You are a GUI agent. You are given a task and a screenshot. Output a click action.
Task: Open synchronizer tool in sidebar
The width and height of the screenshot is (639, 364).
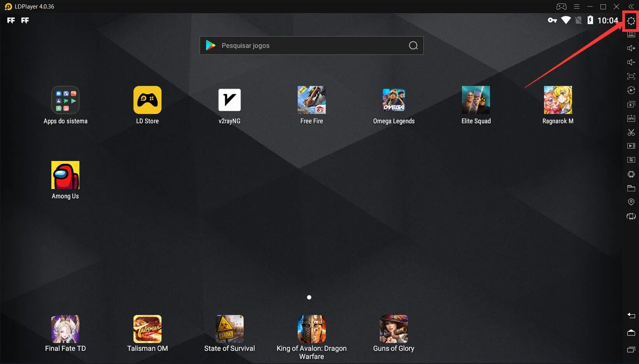(631, 160)
